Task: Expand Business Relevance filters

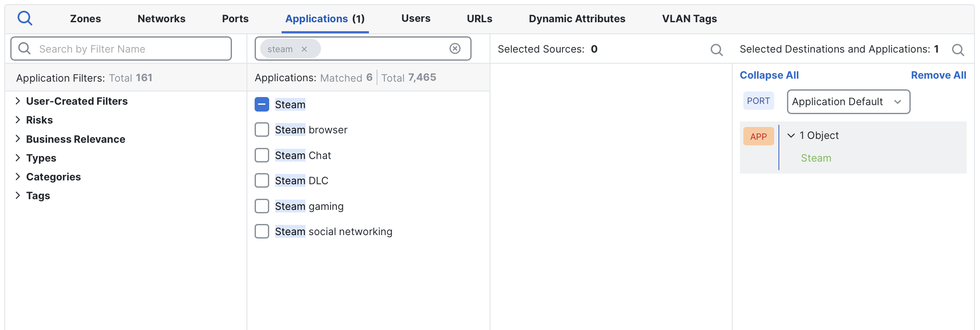Action: 18,138
